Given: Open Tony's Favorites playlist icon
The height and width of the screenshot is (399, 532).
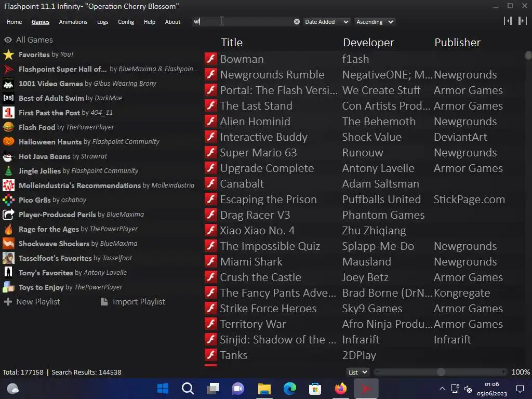Looking at the screenshot, I should point(8,273).
